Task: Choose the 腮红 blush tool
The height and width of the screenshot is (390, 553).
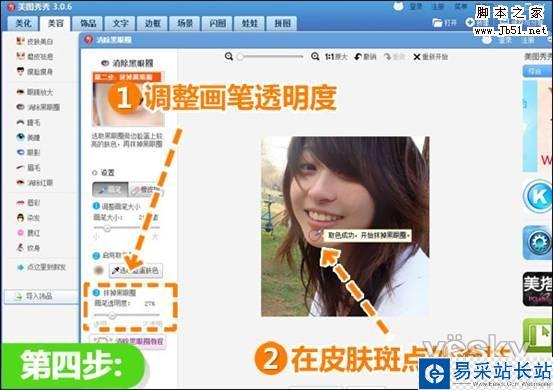Action: 29,233
